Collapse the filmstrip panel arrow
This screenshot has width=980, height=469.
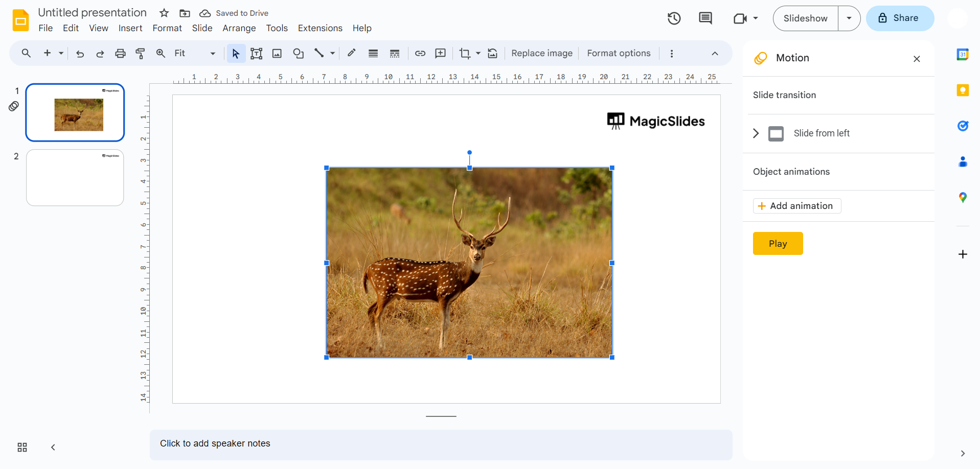coord(53,448)
